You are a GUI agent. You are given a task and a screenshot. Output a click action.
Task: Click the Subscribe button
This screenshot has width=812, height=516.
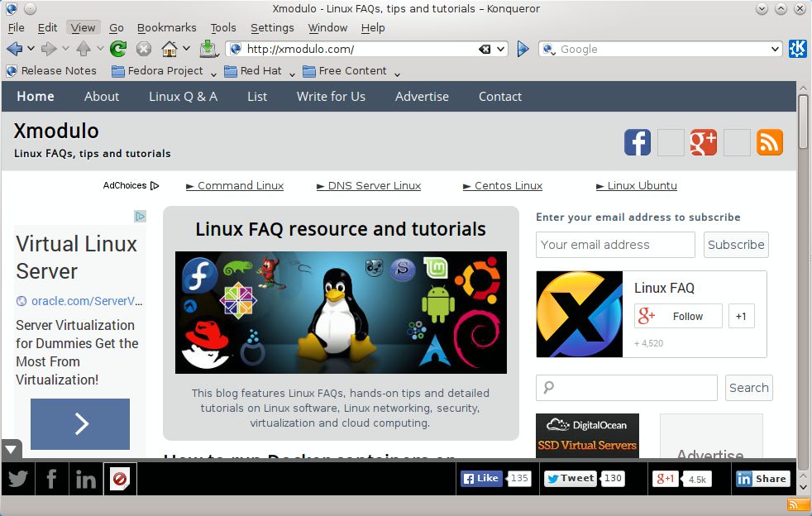pyautogui.click(x=736, y=245)
